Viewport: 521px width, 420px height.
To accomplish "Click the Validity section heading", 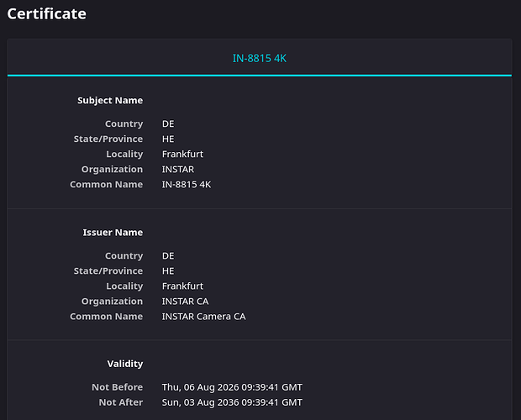I will tap(125, 364).
